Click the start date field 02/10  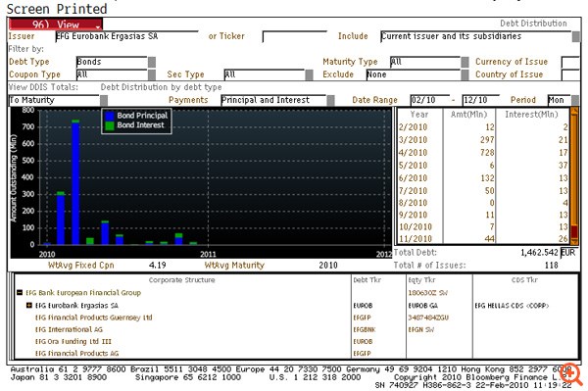tap(430, 100)
